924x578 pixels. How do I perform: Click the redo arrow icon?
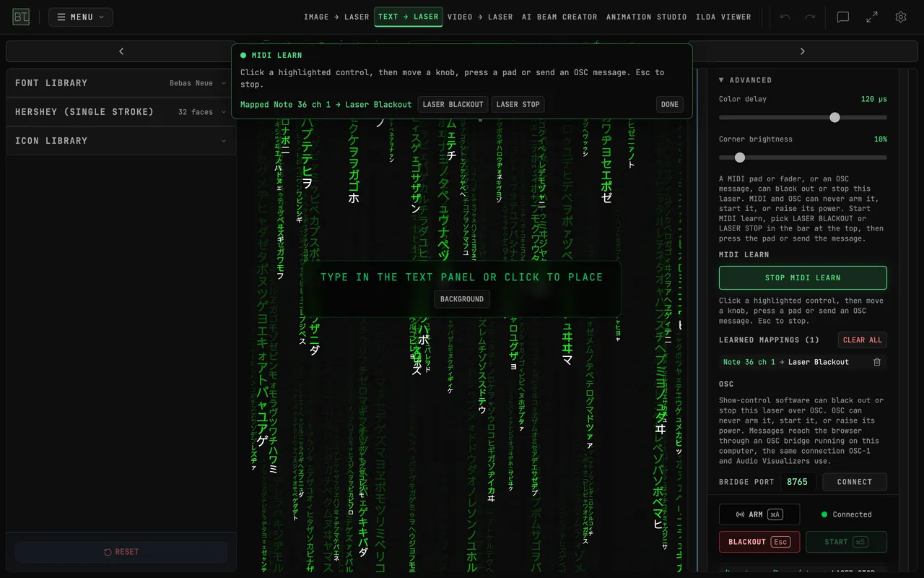[810, 17]
